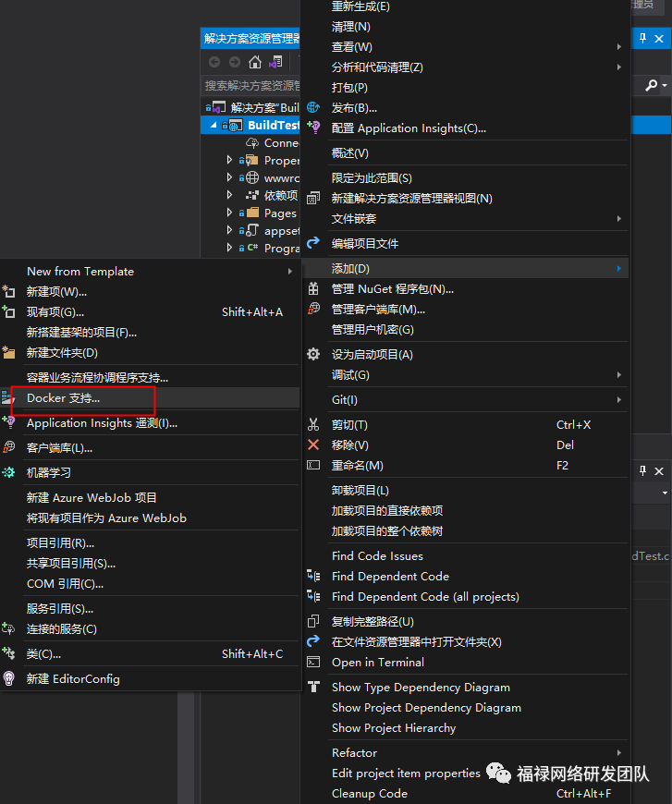This screenshot has width=672, height=804.
Task: Open the dropdown arrow in lower right panel
Action: [665, 493]
